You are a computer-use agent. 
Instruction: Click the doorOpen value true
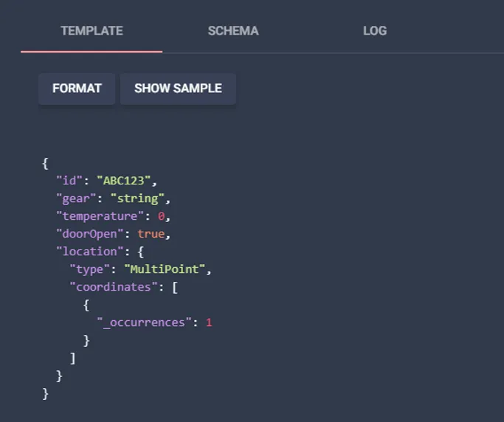(x=151, y=234)
